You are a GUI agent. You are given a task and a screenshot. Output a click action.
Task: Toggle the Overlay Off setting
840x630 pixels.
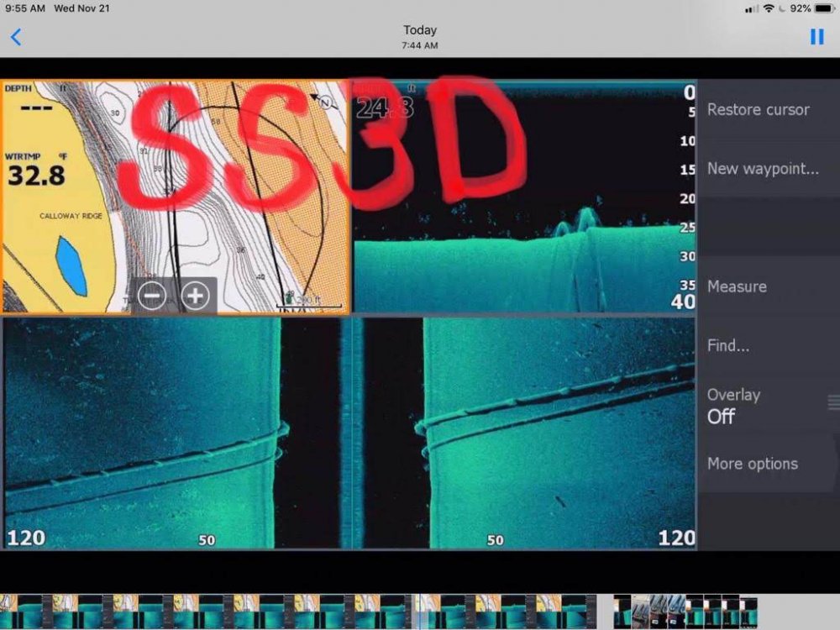pyautogui.click(x=733, y=406)
